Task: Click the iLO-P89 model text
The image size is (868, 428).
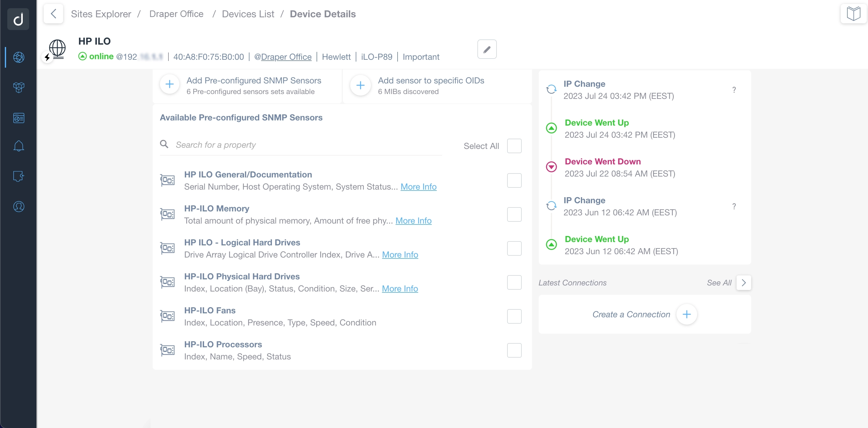Action: point(376,57)
